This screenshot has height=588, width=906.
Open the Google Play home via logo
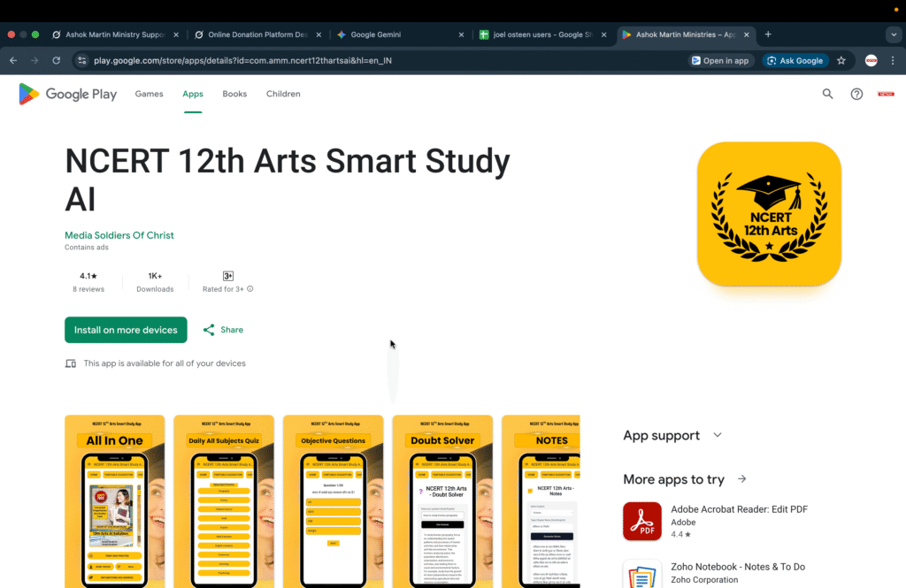coord(67,94)
